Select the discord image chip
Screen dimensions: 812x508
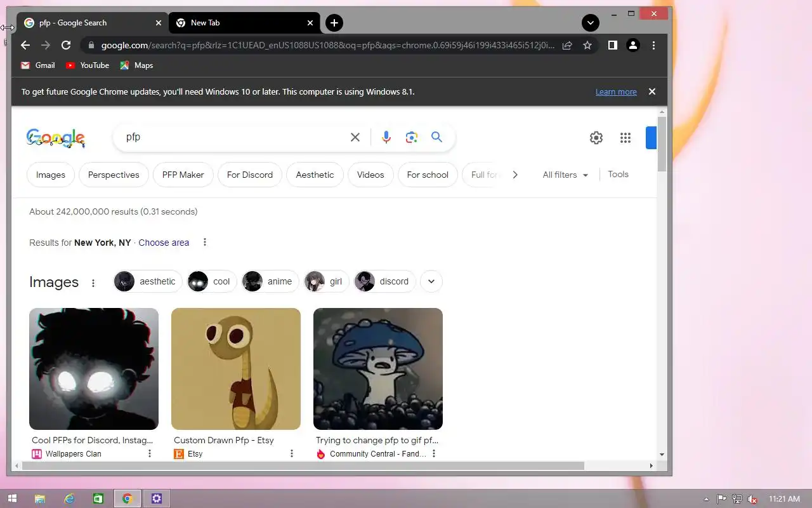click(x=384, y=281)
